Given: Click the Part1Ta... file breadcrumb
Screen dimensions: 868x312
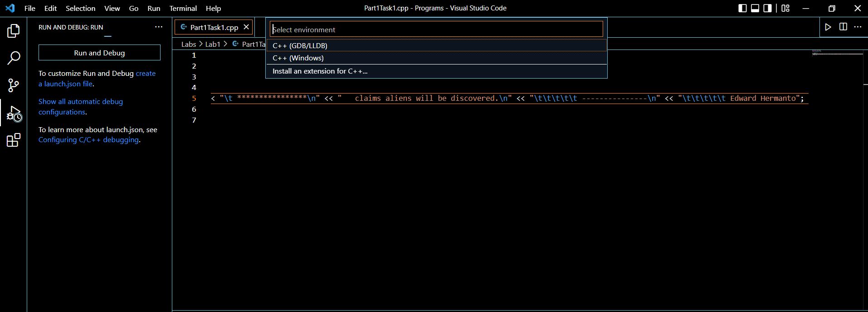Looking at the screenshot, I should pyautogui.click(x=249, y=44).
